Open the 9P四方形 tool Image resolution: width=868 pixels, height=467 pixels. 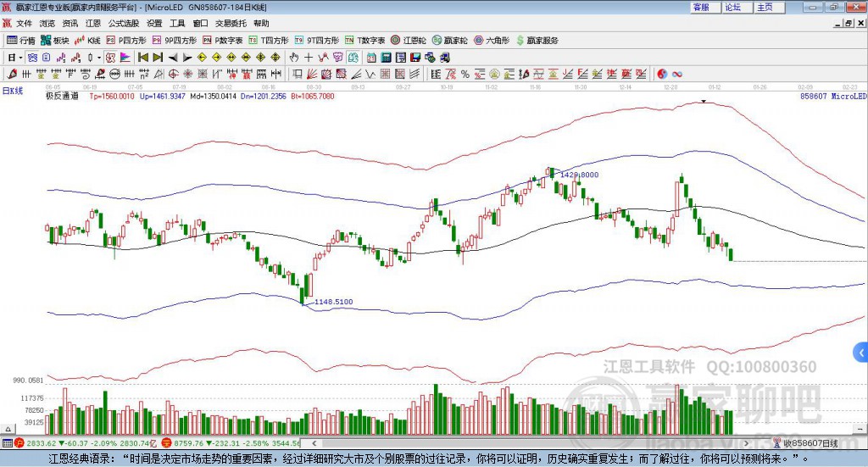click(175, 41)
